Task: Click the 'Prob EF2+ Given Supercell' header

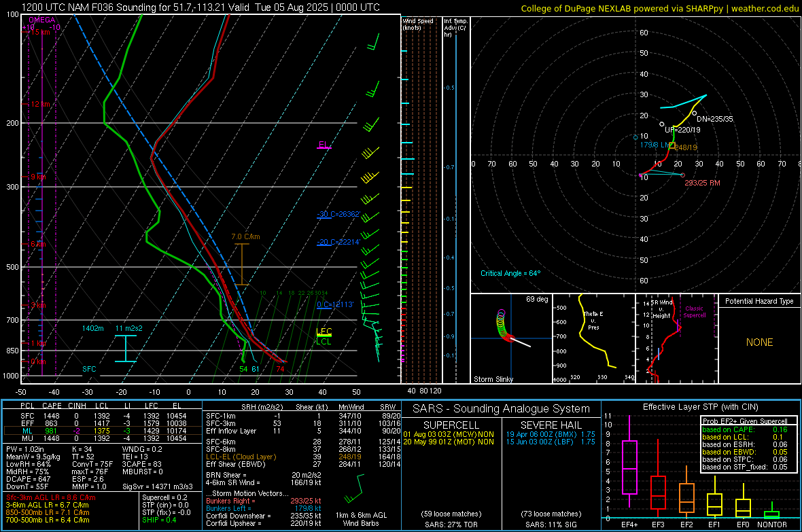Action: click(745, 421)
